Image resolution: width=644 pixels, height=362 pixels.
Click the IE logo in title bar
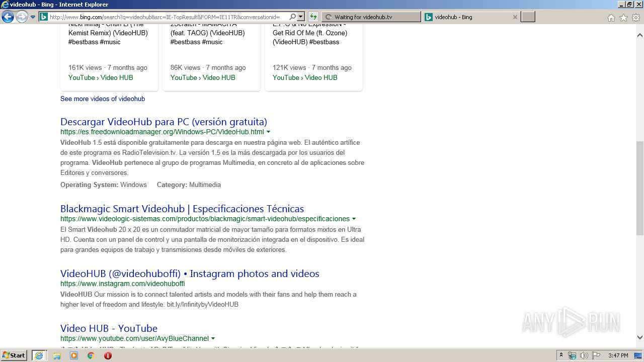pyautogui.click(x=5, y=5)
